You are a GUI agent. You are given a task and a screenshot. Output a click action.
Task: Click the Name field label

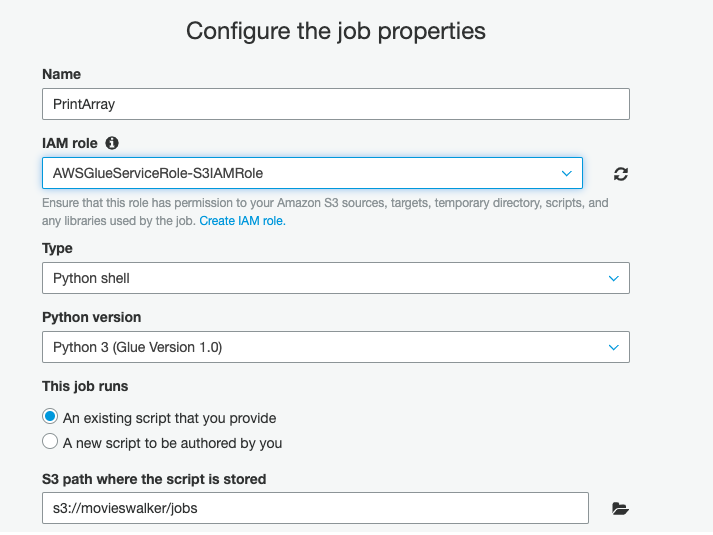pos(61,74)
